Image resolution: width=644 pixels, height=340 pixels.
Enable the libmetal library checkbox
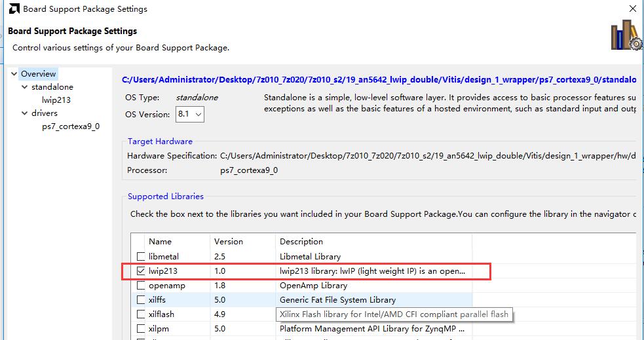click(x=141, y=257)
